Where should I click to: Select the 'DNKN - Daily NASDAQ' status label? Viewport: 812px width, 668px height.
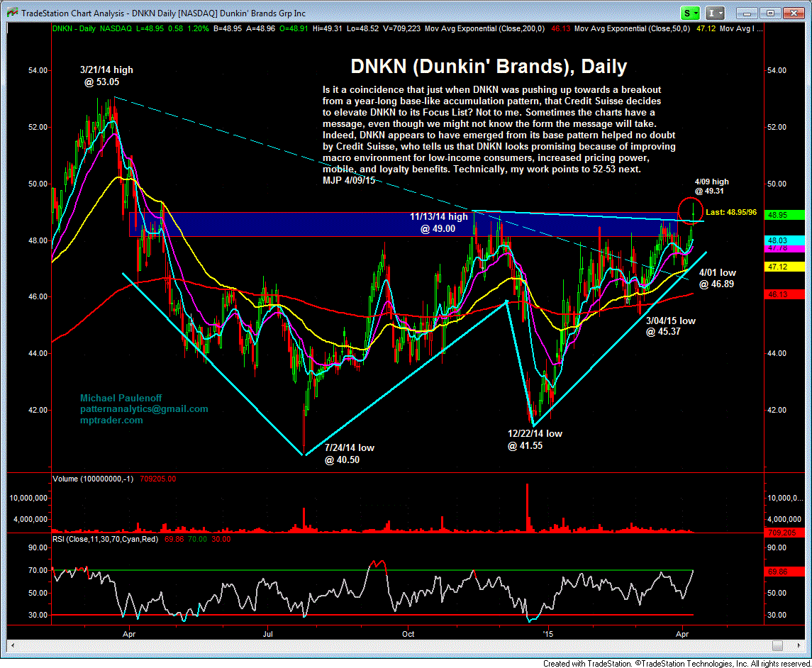(x=92, y=28)
